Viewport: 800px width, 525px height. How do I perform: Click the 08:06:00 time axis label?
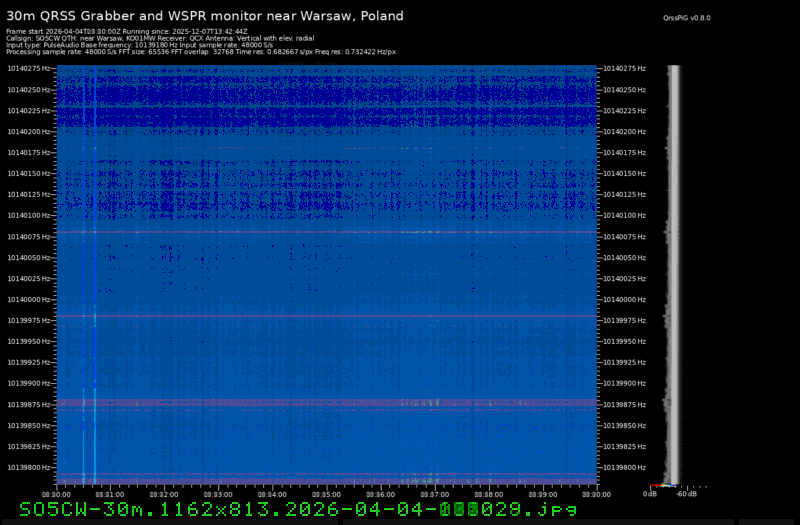tap(380, 494)
